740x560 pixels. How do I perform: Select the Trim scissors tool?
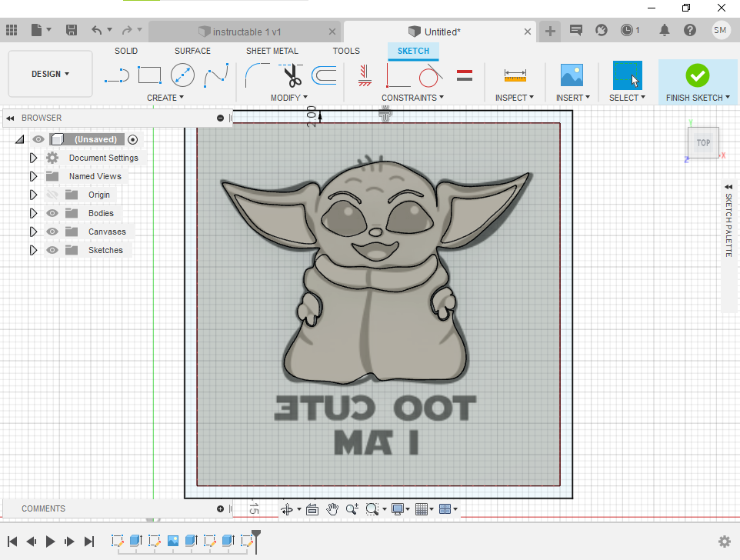(292, 75)
